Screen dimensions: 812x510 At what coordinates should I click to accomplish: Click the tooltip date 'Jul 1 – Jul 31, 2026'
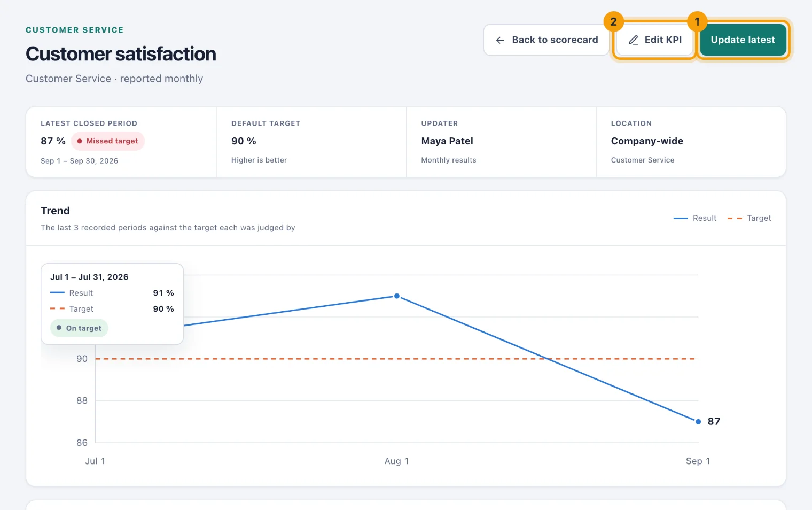tap(89, 277)
